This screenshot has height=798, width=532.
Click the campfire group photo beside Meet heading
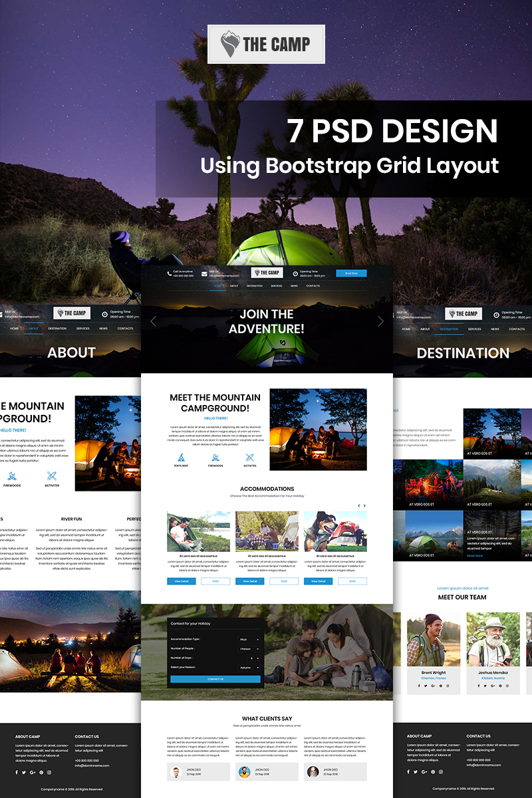tap(318, 429)
